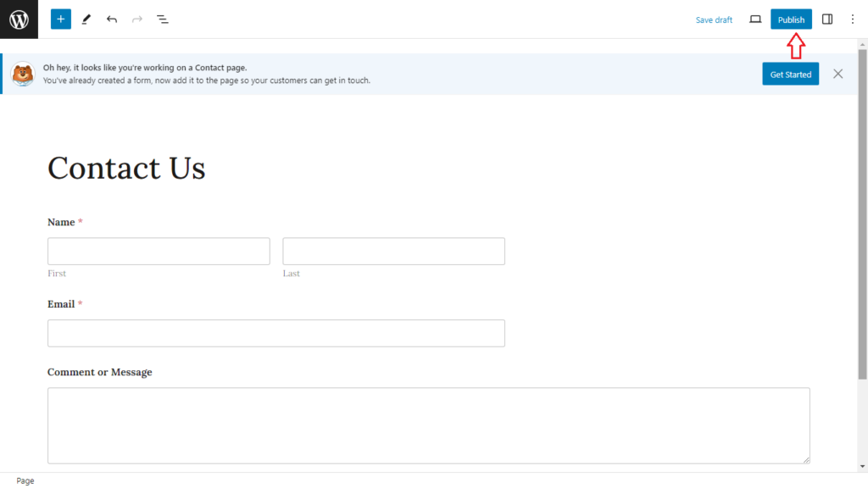Dismiss the WPForms notice banner
The height and width of the screenshot is (488, 868).
837,74
